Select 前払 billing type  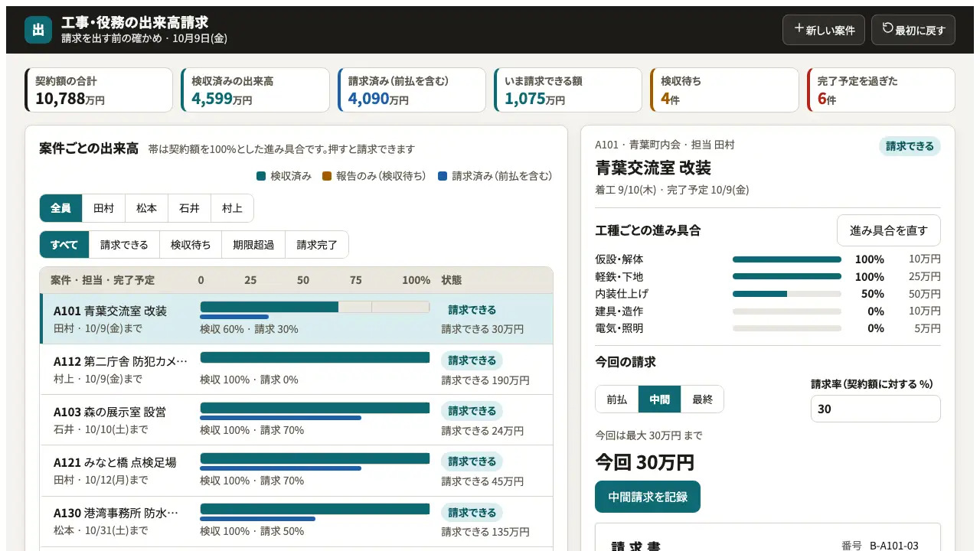tap(616, 399)
